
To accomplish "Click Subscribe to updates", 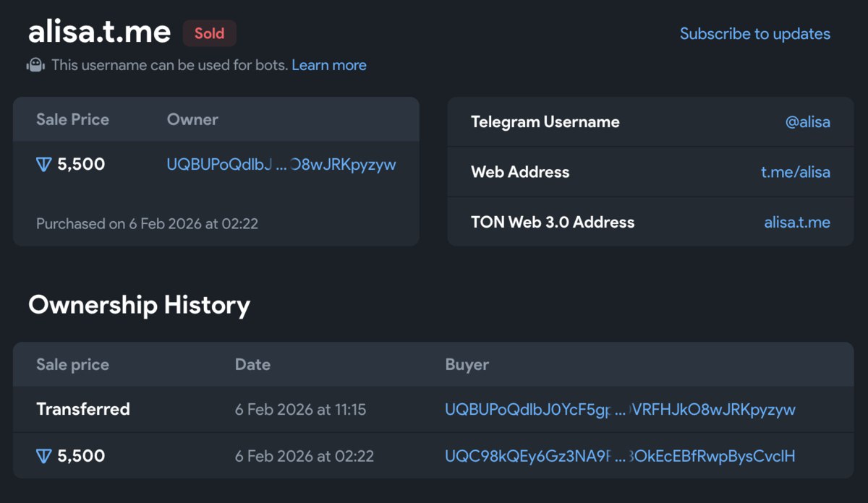I will pyautogui.click(x=755, y=33).
